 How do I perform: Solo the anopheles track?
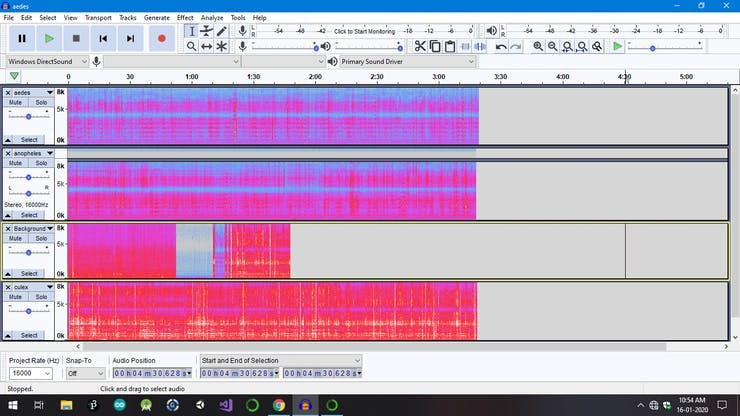click(41, 163)
